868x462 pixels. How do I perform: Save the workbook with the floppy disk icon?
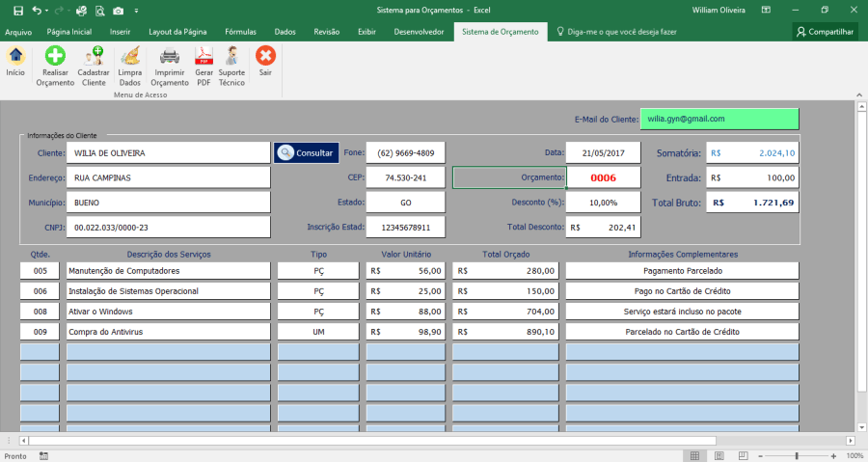coord(18,11)
